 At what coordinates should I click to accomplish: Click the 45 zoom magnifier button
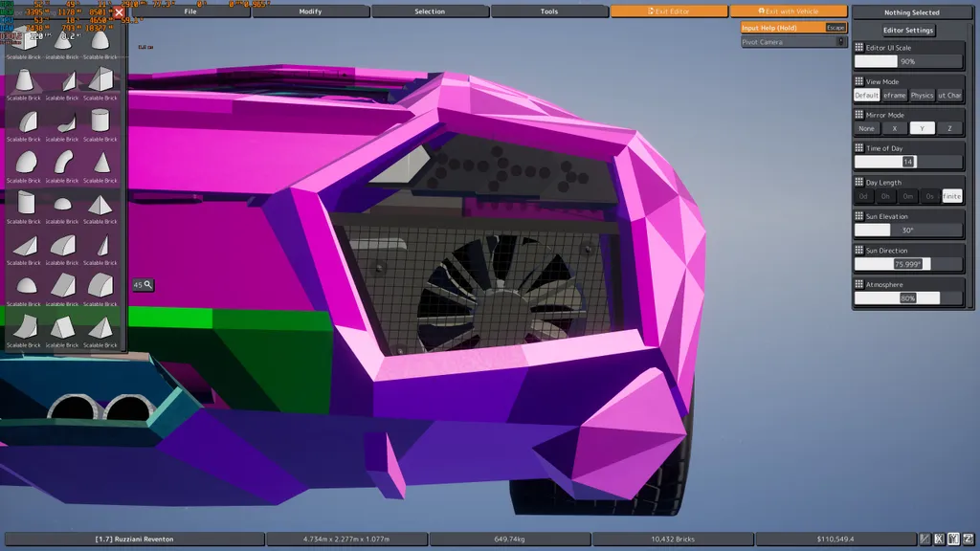point(144,285)
